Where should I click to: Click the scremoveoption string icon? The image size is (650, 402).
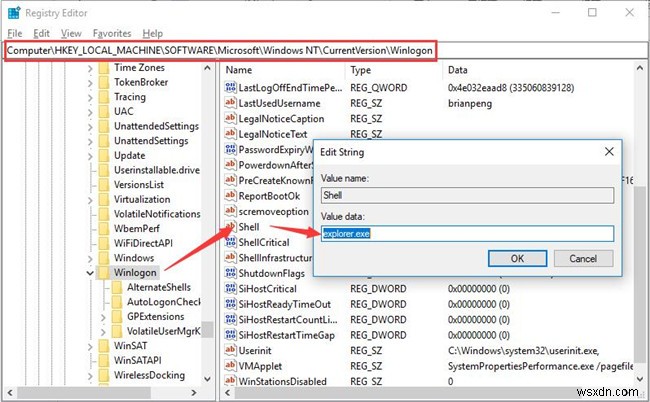pyautogui.click(x=230, y=211)
